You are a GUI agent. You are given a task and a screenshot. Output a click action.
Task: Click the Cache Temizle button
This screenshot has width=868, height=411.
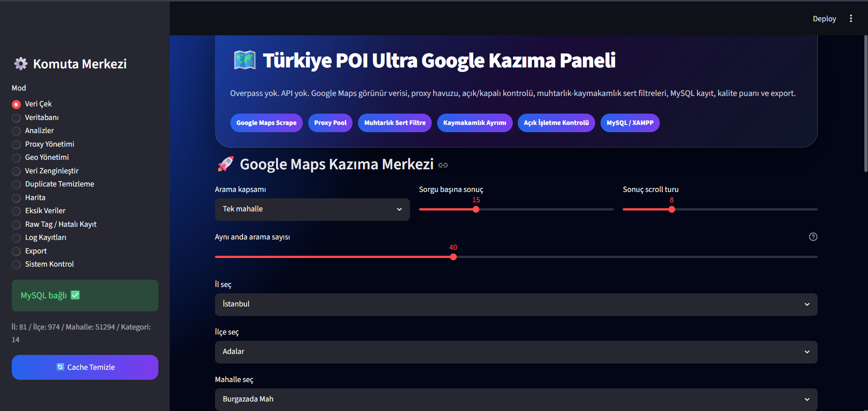(85, 367)
